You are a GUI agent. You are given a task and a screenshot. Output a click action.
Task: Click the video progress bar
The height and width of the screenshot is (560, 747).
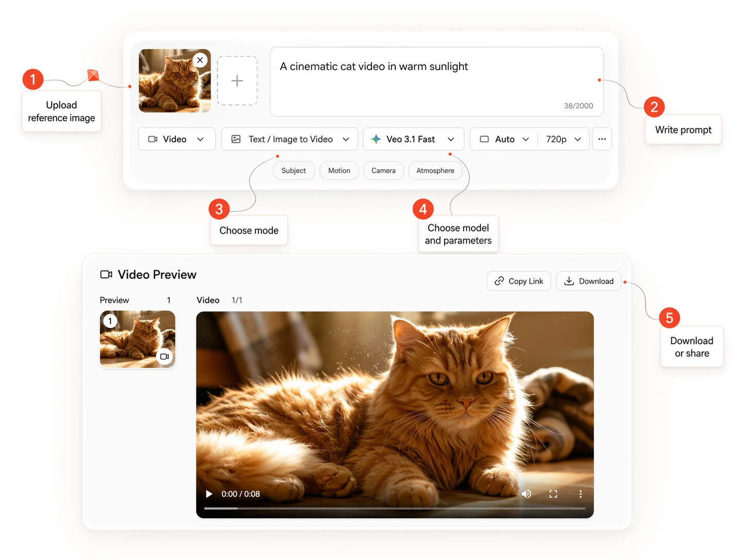click(395, 508)
